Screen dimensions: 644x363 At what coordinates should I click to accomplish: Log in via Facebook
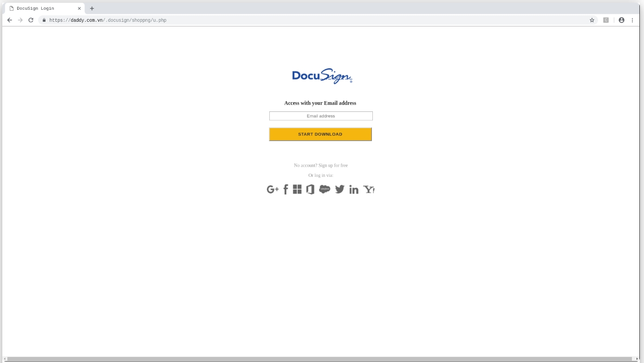click(x=286, y=189)
